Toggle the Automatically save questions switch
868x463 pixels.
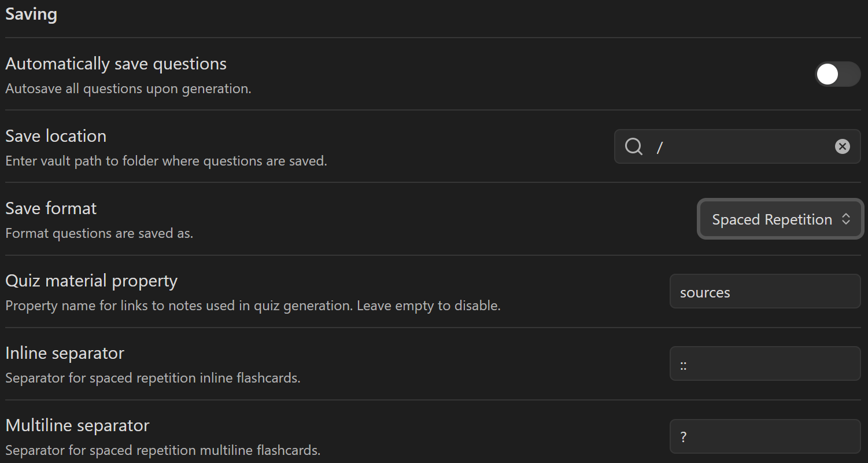837,74
